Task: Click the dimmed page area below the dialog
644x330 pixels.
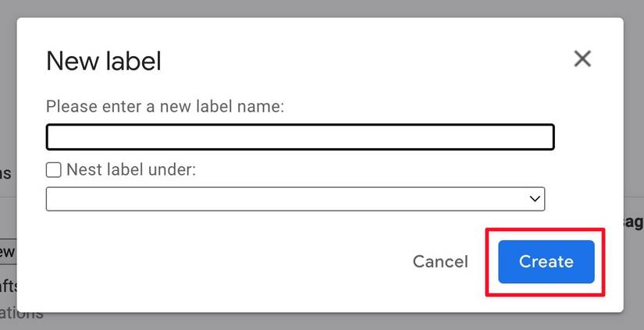Action: coord(312,321)
